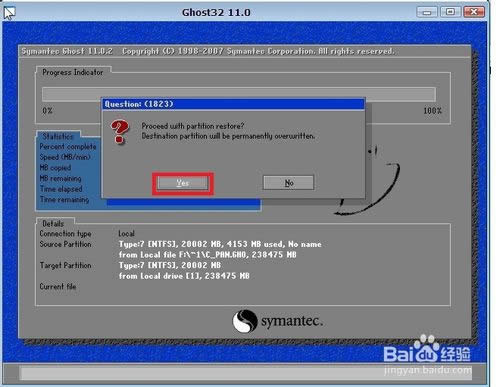Click the Target Partition label

[65, 265]
